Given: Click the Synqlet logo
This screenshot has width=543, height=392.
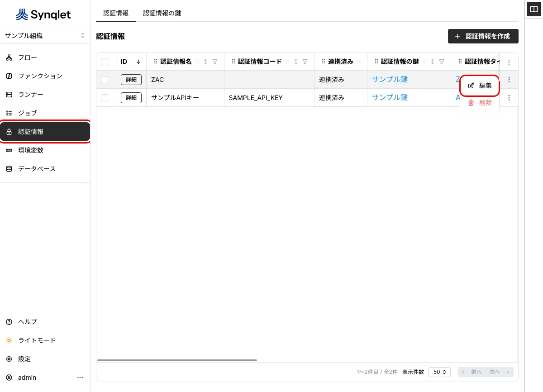Looking at the screenshot, I should point(43,14).
